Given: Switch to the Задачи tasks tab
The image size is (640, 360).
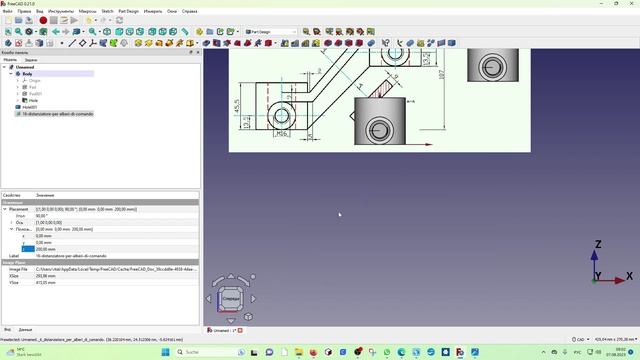Looking at the screenshot, I should (31, 60).
